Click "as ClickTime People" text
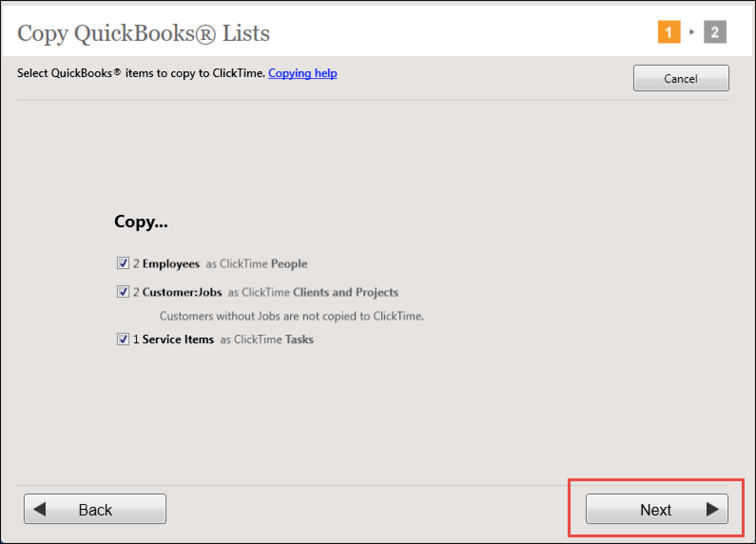 257,264
